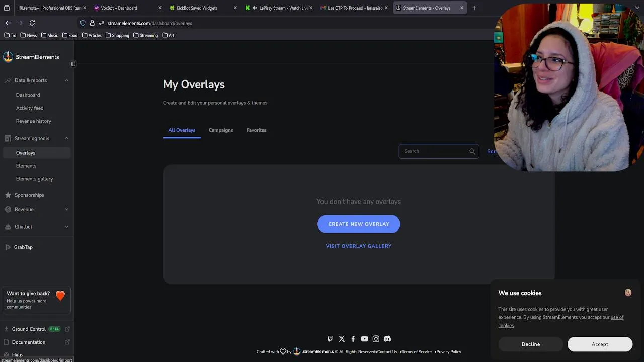The height and width of the screenshot is (362, 644).
Task: Collapse the sidebar panel toggle icon
Action: tap(73, 64)
